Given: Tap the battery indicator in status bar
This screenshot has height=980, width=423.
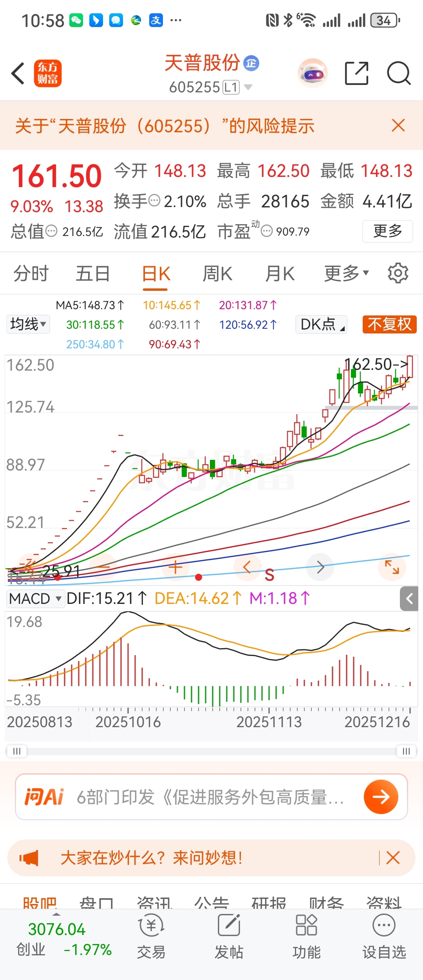Looking at the screenshot, I should click(385, 20).
